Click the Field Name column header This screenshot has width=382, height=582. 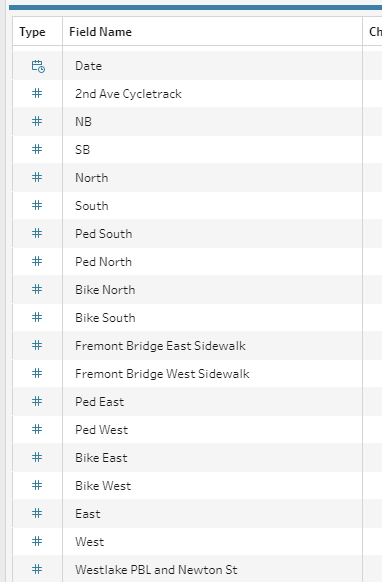pos(101,32)
